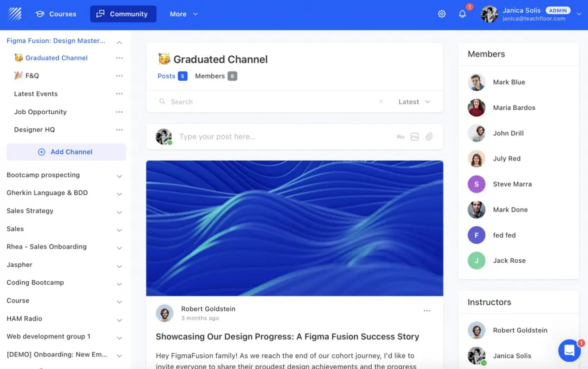
Task: Open options dots for F&Q channel
Action: pos(119,76)
